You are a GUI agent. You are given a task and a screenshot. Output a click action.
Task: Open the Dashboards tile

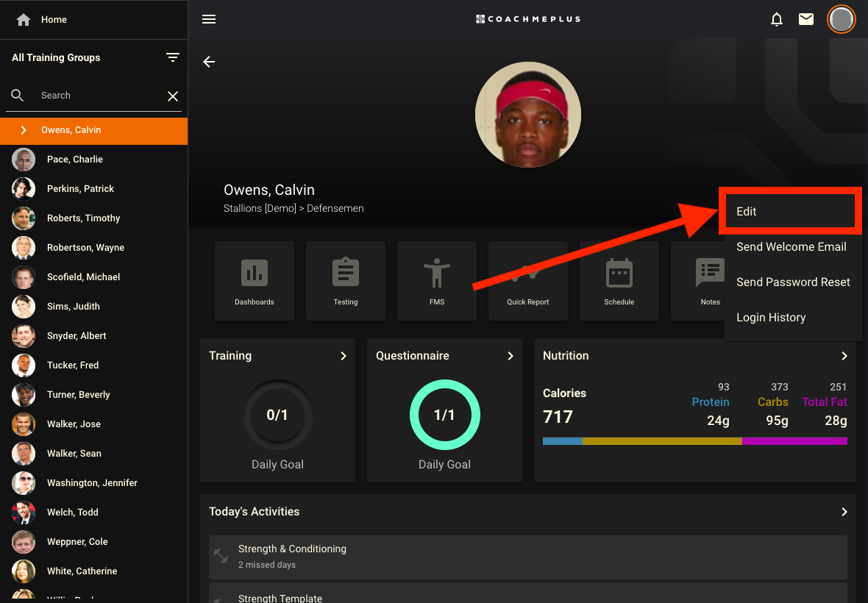click(255, 281)
